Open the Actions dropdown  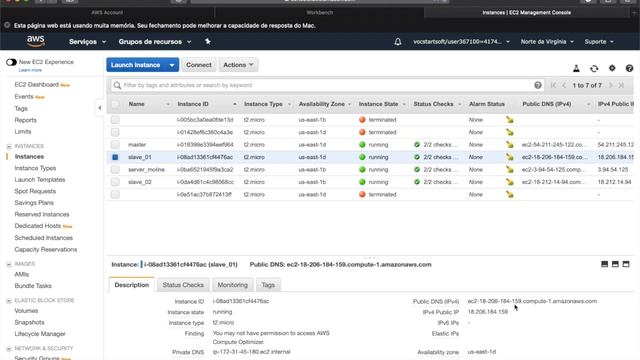(238, 65)
